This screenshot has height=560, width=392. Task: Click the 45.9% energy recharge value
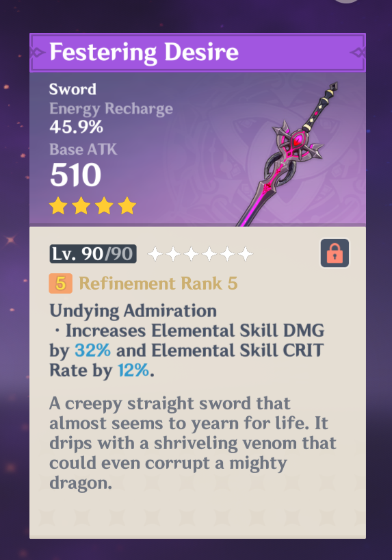pyautogui.click(x=76, y=127)
